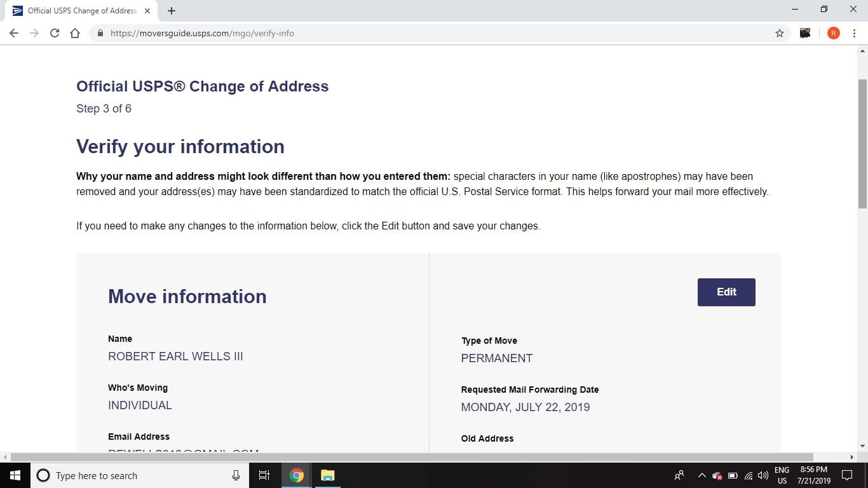Open a new browser tab
The width and height of the screenshot is (868, 488).
(172, 11)
